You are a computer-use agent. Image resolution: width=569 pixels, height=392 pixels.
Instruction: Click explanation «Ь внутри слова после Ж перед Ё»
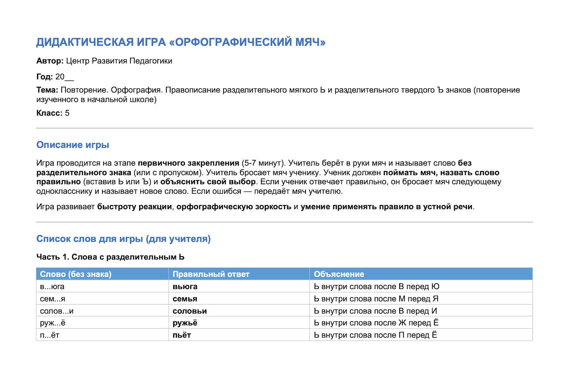[376, 323]
